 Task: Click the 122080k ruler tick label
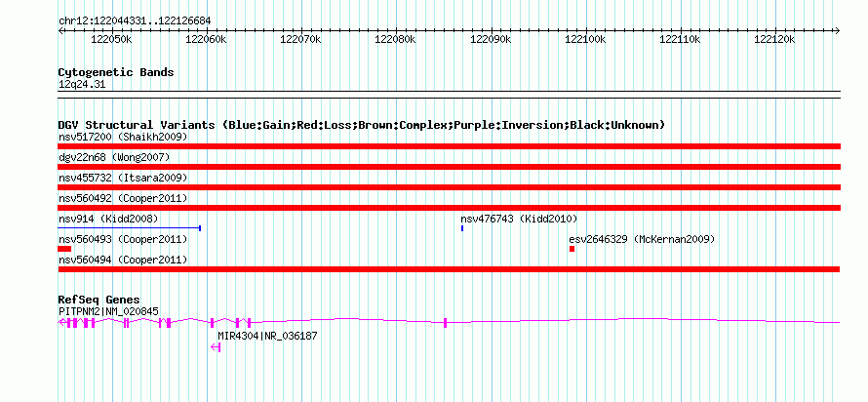click(x=395, y=40)
